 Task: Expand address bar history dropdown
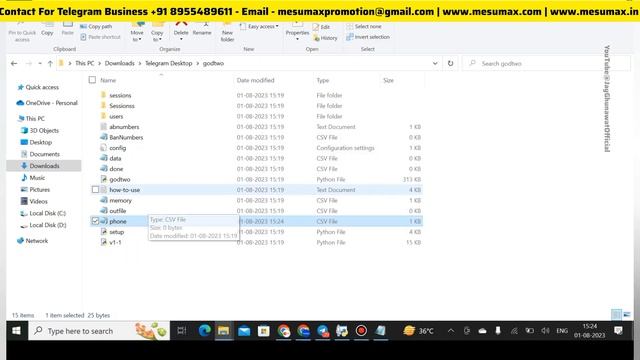point(435,64)
